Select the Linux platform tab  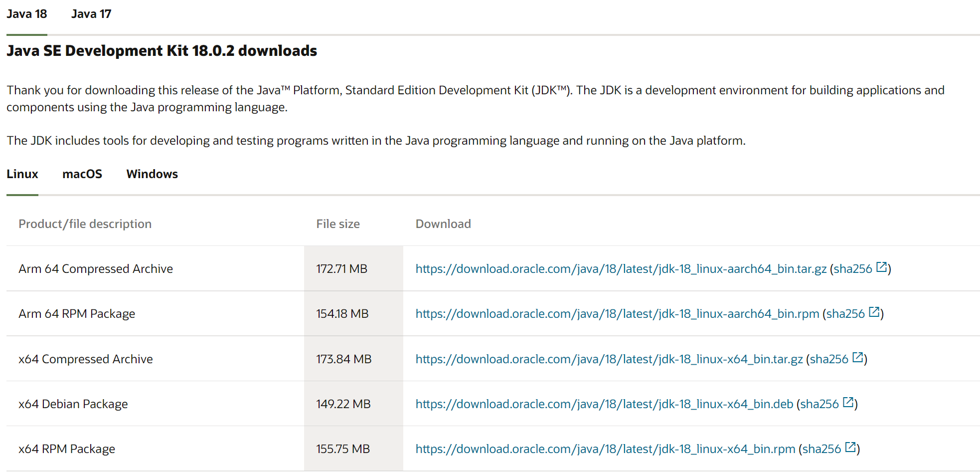22,174
